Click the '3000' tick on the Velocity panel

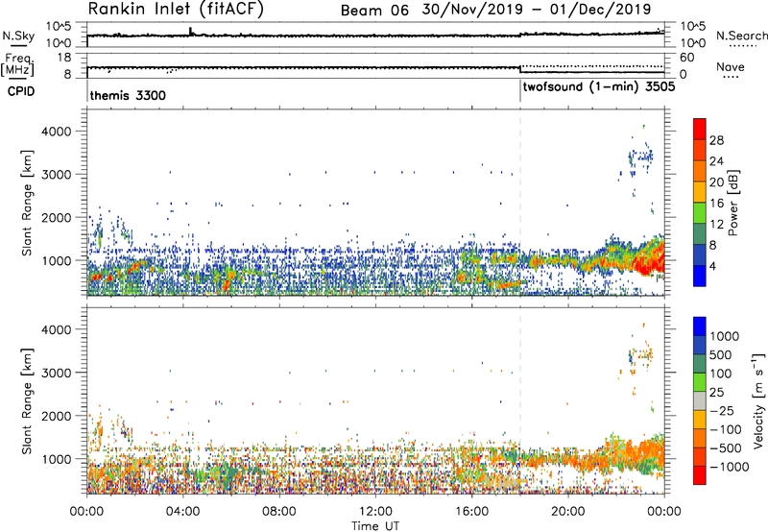57,373
